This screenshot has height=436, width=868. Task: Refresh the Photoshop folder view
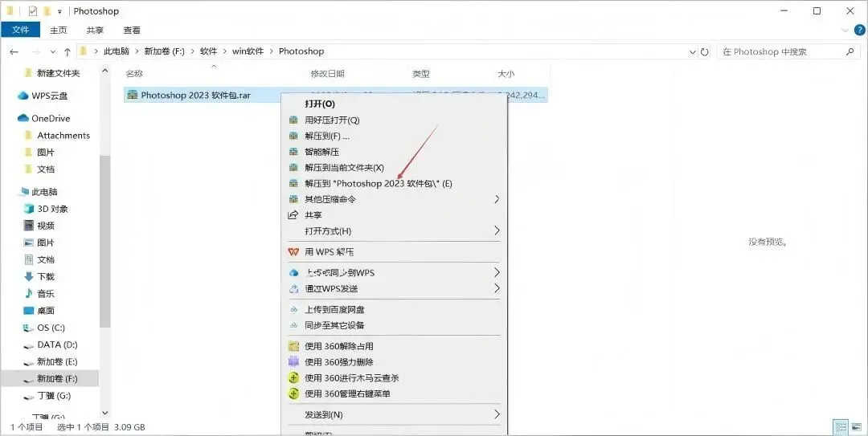click(705, 51)
